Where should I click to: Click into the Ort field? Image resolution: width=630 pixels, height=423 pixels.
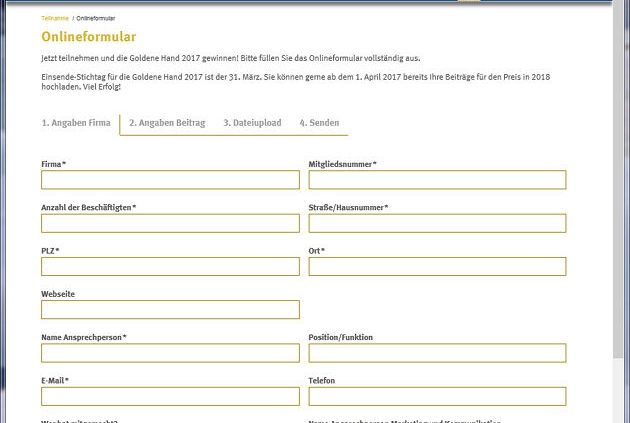click(437, 267)
